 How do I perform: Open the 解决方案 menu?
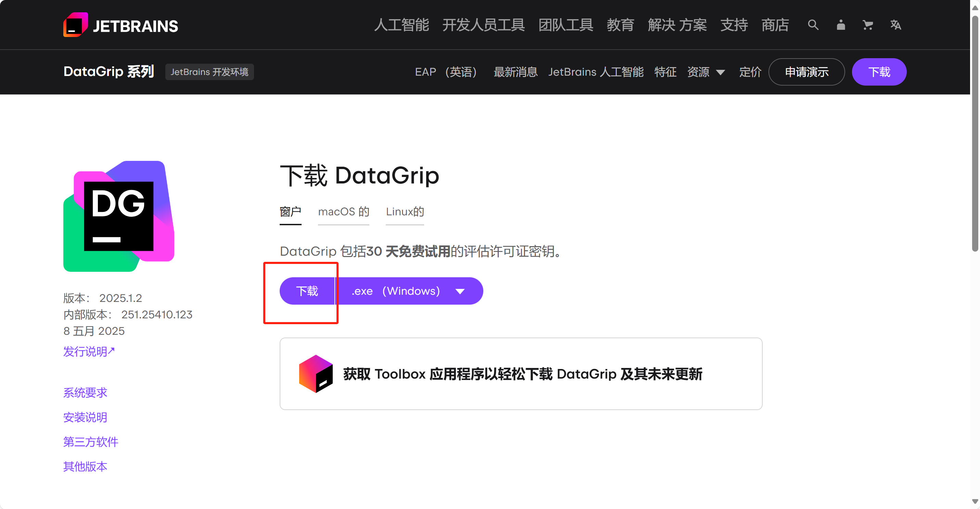pyautogui.click(x=677, y=25)
